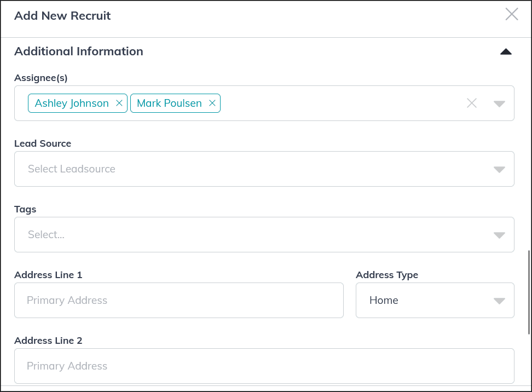Viewport: 532px width, 392px height.
Task: Click the Add New Recruit title
Action: [x=62, y=15]
